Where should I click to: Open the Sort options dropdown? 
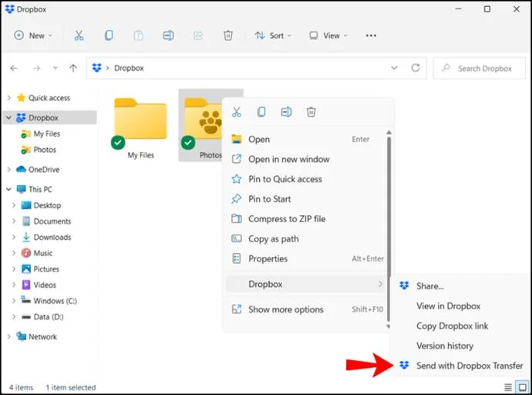273,35
